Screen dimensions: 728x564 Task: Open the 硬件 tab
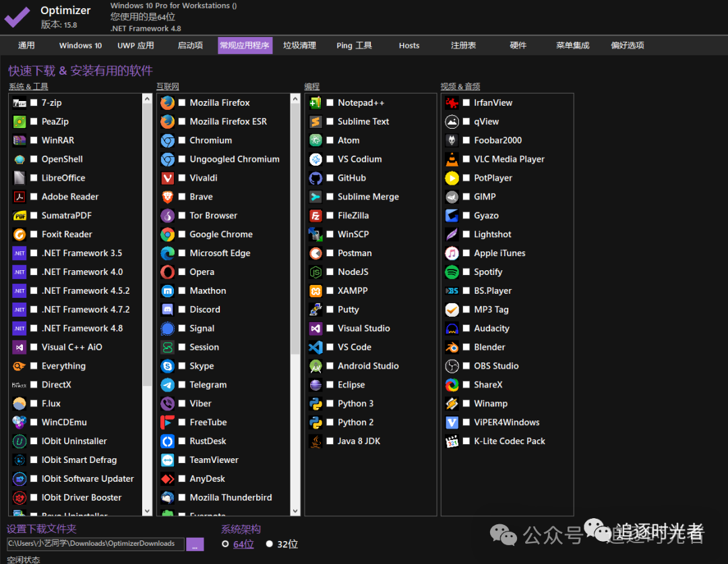tap(518, 46)
